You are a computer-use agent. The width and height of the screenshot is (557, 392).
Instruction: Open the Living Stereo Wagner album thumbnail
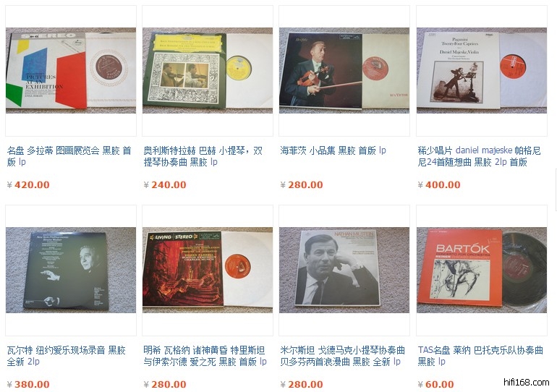click(208, 270)
